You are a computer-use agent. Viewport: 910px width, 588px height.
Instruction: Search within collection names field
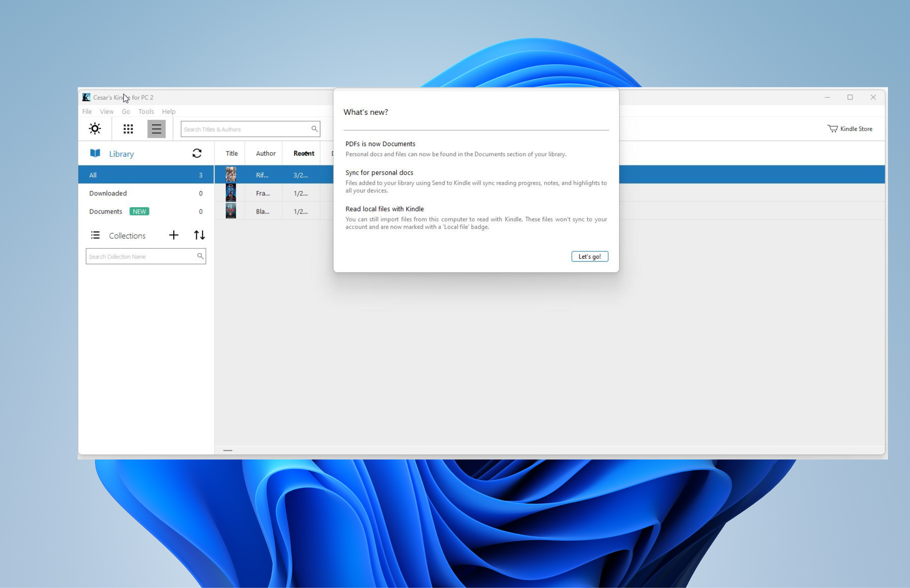[145, 256]
